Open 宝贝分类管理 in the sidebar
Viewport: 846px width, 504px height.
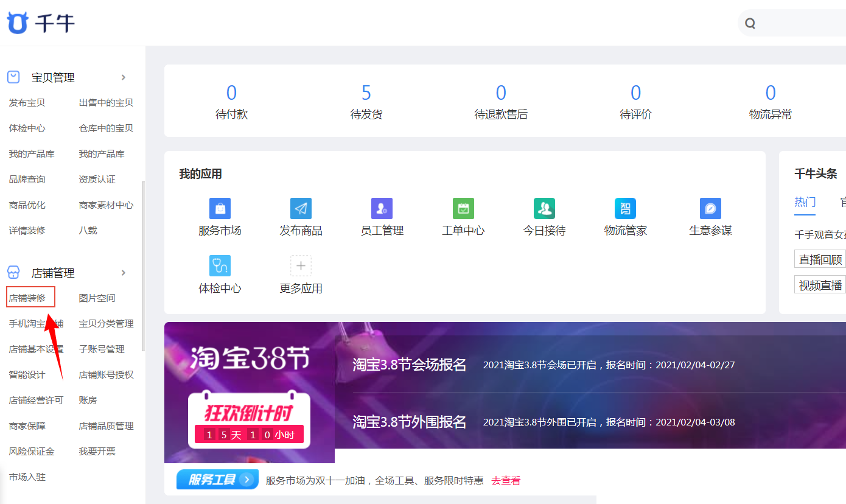click(106, 324)
